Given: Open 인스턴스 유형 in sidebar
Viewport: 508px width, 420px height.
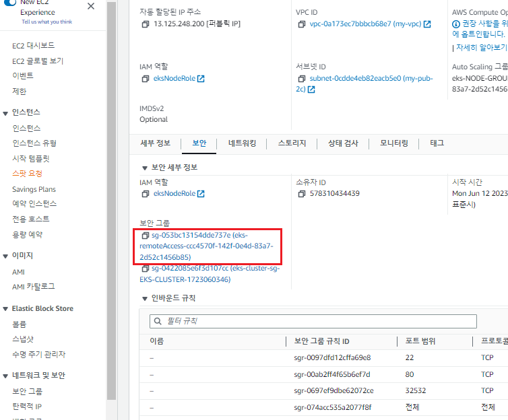Looking at the screenshot, I should pos(34,143).
